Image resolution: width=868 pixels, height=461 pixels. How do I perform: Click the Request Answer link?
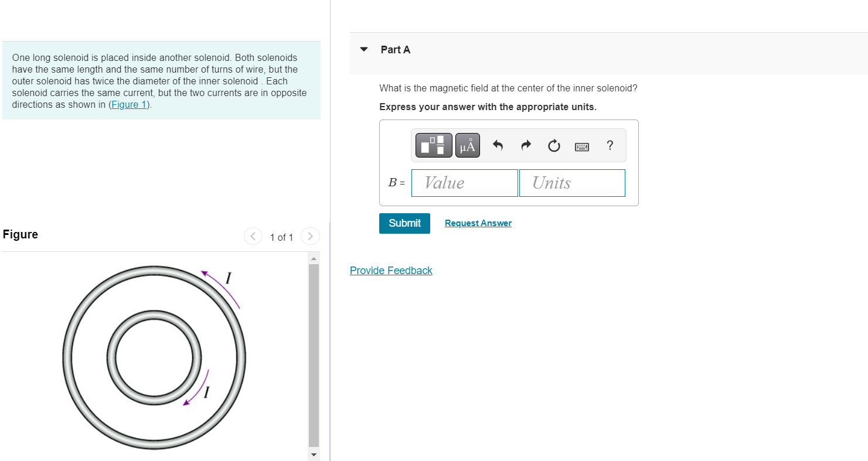point(478,223)
